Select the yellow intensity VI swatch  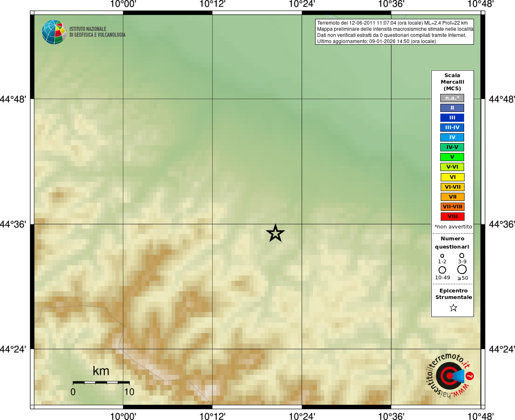pyautogui.click(x=452, y=177)
